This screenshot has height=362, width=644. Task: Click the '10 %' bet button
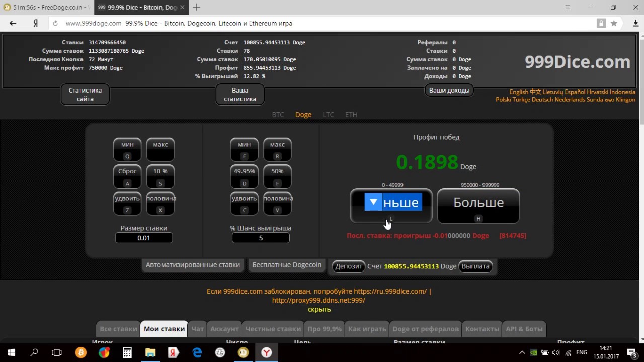coord(160,176)
